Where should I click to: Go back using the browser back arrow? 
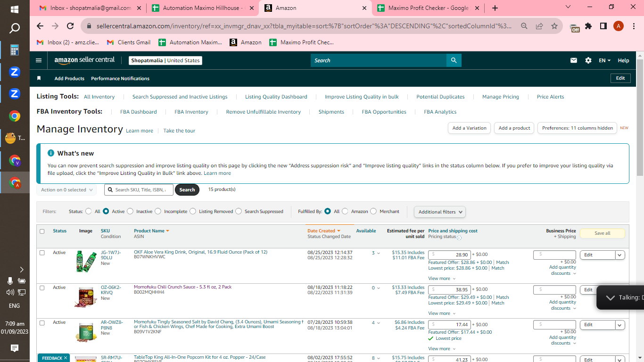point(40,26)
